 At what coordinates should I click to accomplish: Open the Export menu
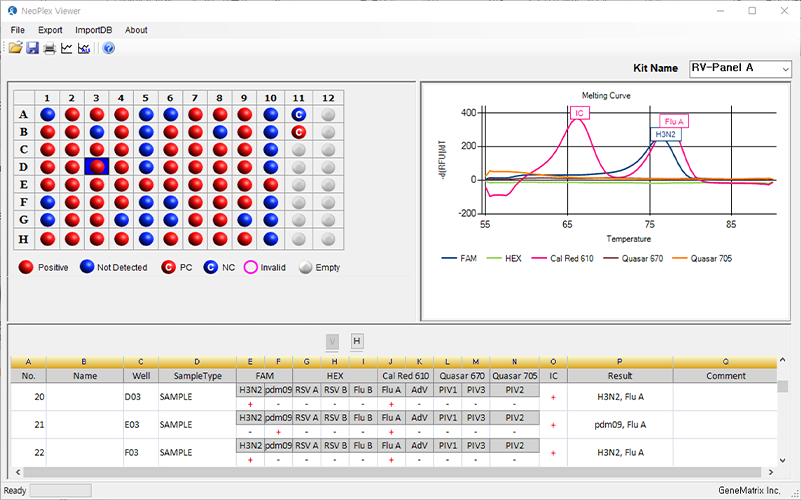[50, 30]
